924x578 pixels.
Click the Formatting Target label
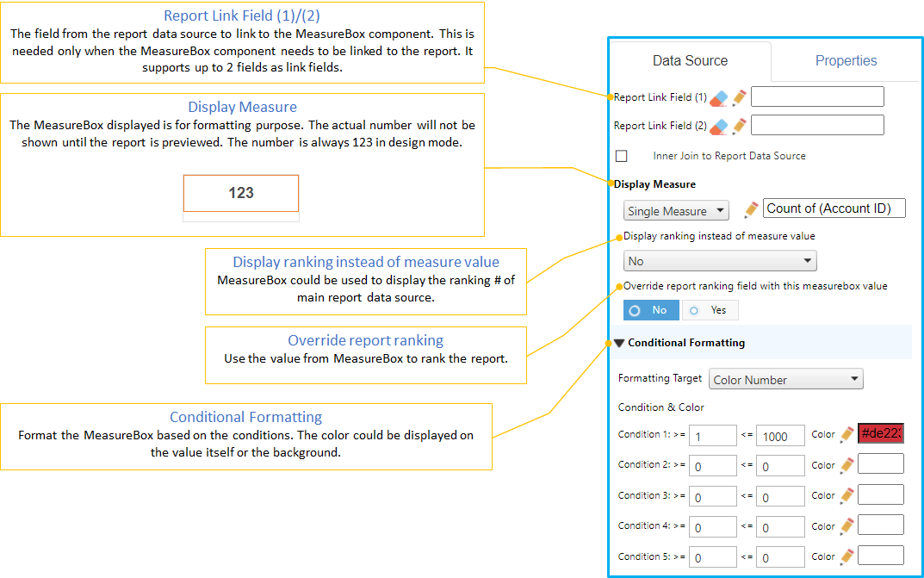coord(660,378)
